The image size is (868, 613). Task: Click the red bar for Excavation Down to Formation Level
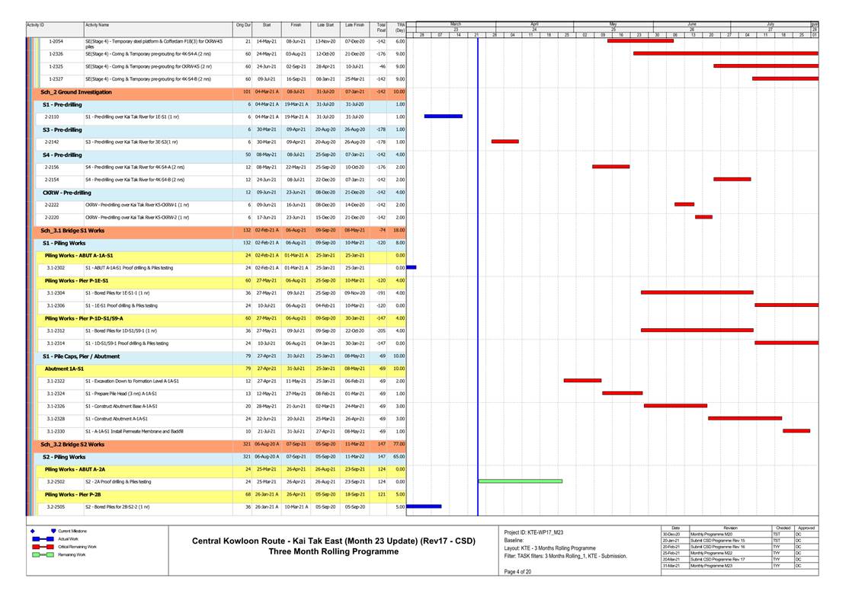pos(582,381)
